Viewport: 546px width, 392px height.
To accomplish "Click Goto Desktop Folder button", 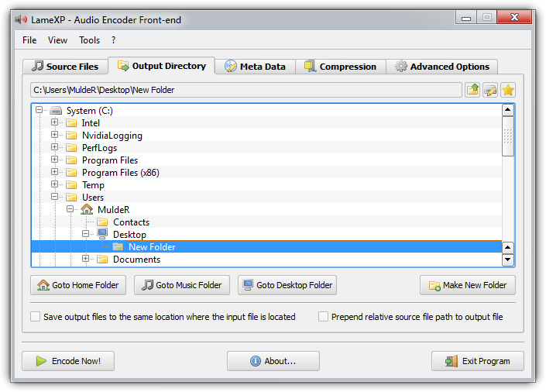I will (287, 285).
